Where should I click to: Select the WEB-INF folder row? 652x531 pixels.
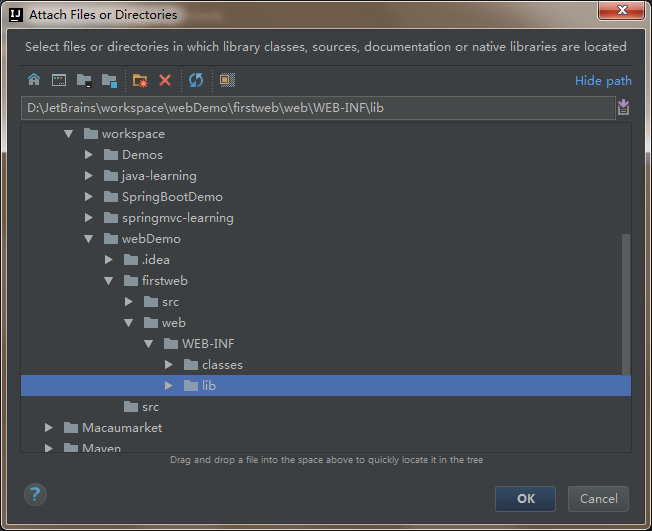326,343
